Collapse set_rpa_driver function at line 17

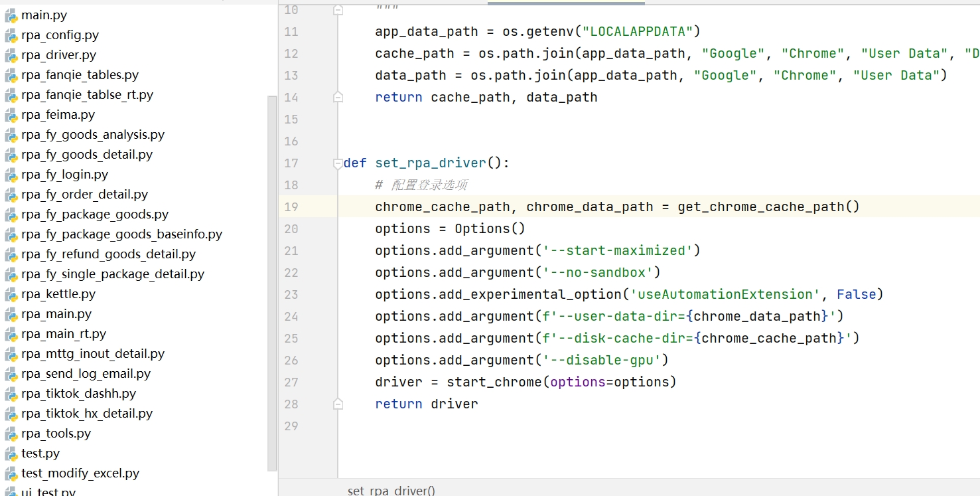pyautogui.click(x=338, y=163)
